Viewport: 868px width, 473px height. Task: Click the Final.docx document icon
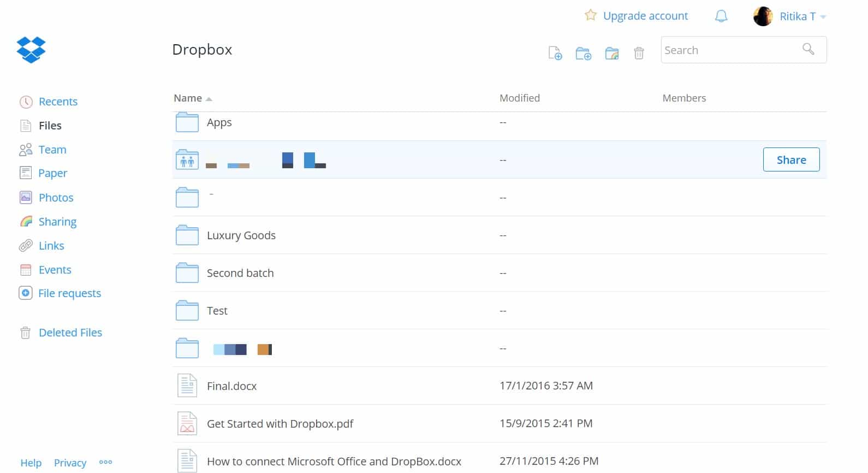pos(187,386)
